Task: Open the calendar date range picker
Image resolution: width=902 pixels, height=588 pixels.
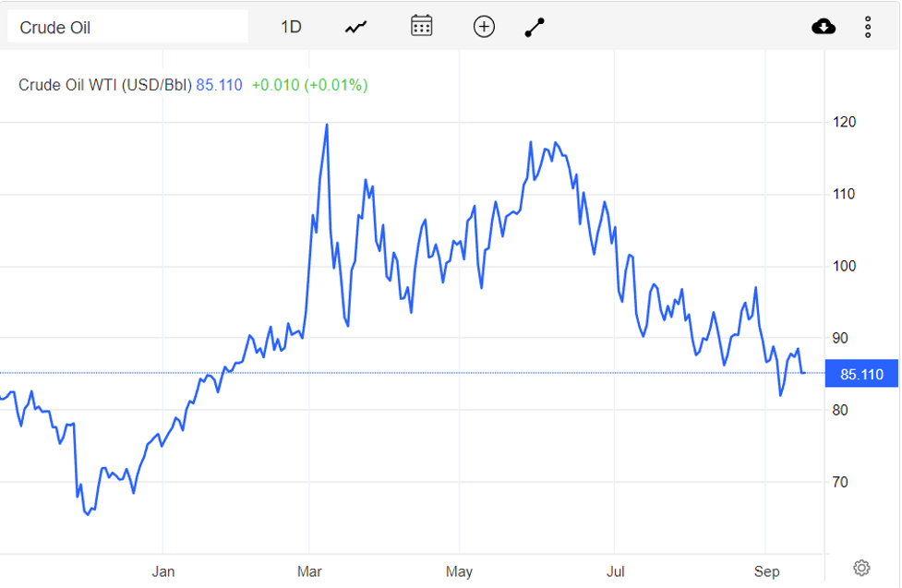Action: (x=421, y=26)
